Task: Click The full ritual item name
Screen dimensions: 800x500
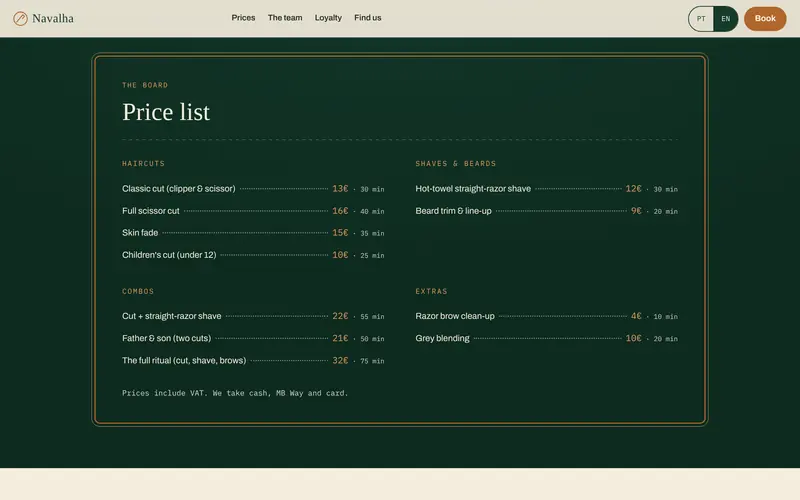Action: pyautogui.click(x=184, y=360)
